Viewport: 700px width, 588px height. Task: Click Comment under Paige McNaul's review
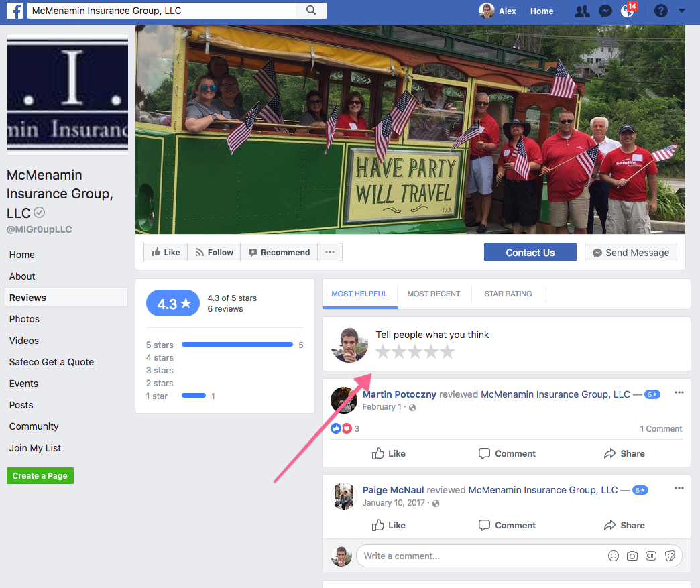[507, 526]
